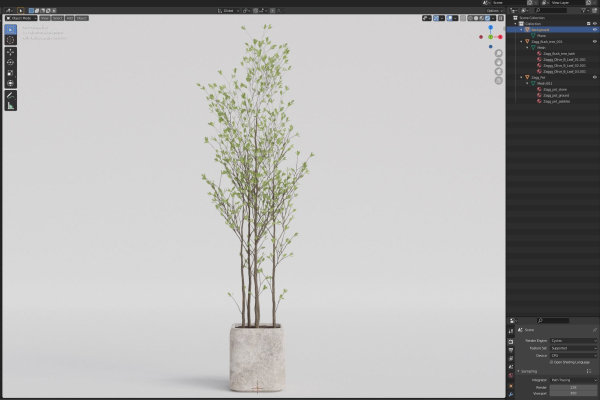Open the outliner filter dropdown
Viewport: 600px width, 400px height.
(585, 10)
